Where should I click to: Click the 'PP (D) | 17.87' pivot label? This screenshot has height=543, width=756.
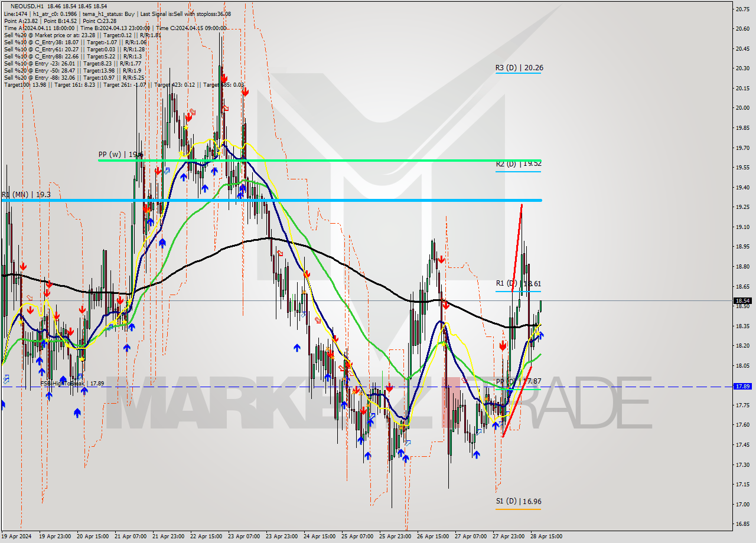pyautogui.click(x=518, y=381)
